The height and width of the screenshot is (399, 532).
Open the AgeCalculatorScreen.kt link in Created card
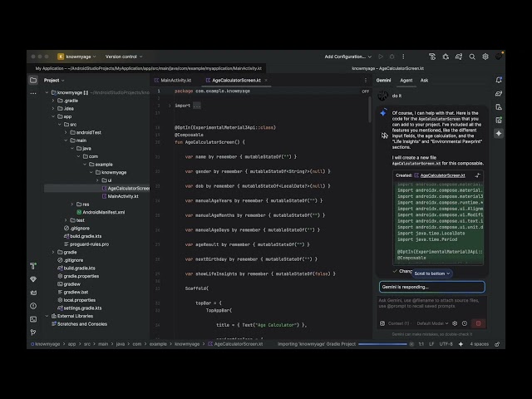pyautogui.click(x=442, y=175)
